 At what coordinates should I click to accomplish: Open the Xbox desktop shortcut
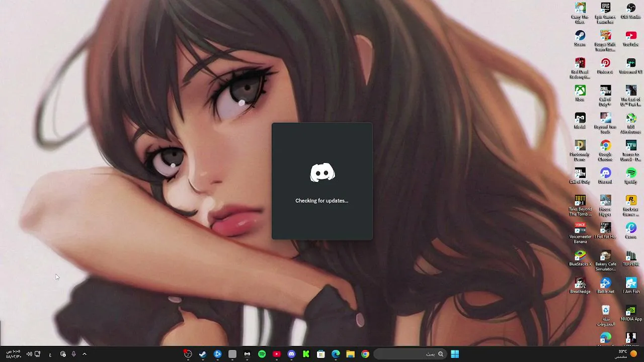point(580,94)
